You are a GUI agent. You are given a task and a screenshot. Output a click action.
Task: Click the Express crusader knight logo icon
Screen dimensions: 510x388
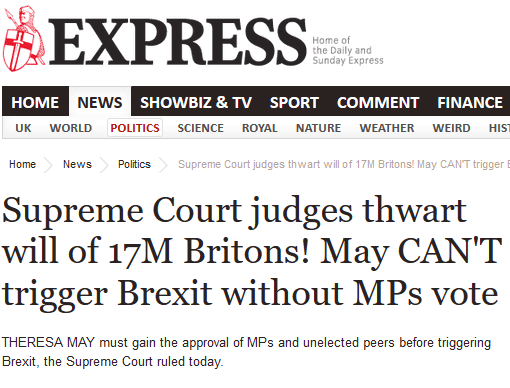[x=23, y=38]
